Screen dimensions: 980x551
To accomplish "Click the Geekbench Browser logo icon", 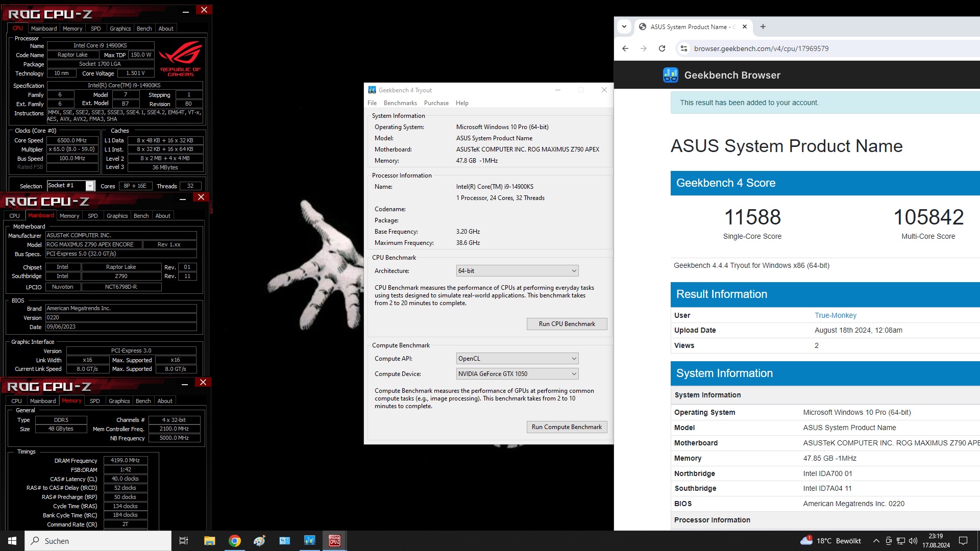I will 671,75.
